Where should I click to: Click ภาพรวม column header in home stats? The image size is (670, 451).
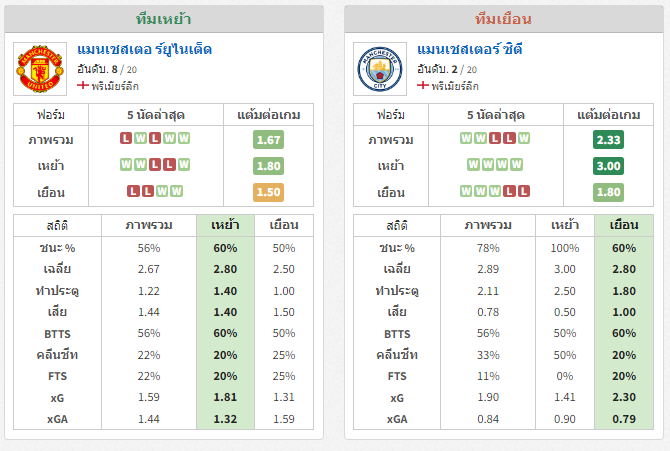149,225
